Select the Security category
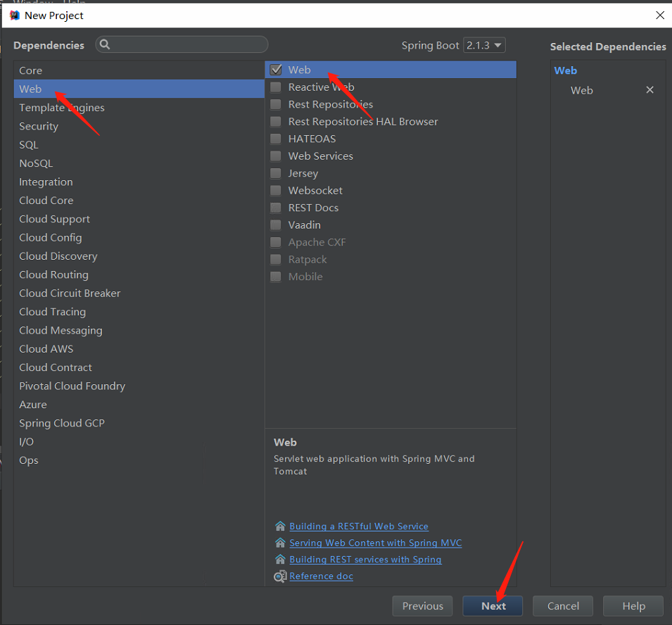The width and height of the screenshot is (672, 625). (139, 126)
